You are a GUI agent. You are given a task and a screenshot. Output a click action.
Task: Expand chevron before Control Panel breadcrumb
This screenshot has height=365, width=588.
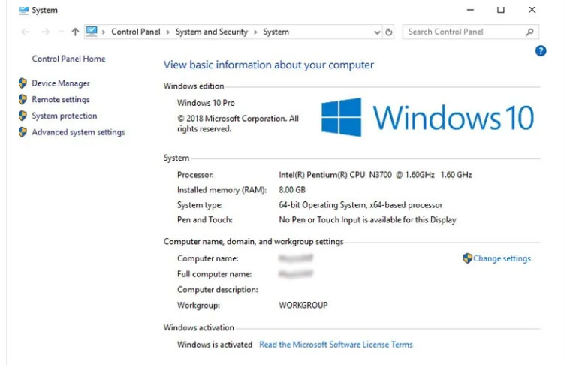pos(104,32)
